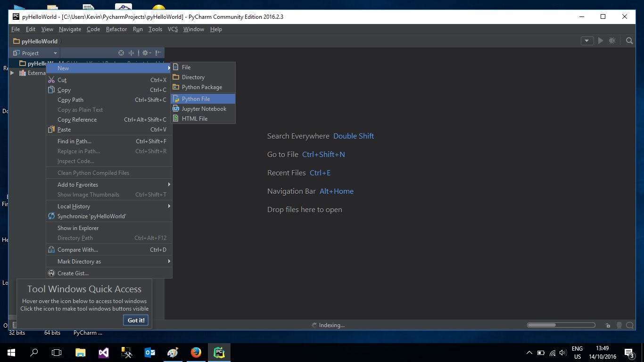
Task: Start debugging using the bug icon
Action: click(612, 41)
